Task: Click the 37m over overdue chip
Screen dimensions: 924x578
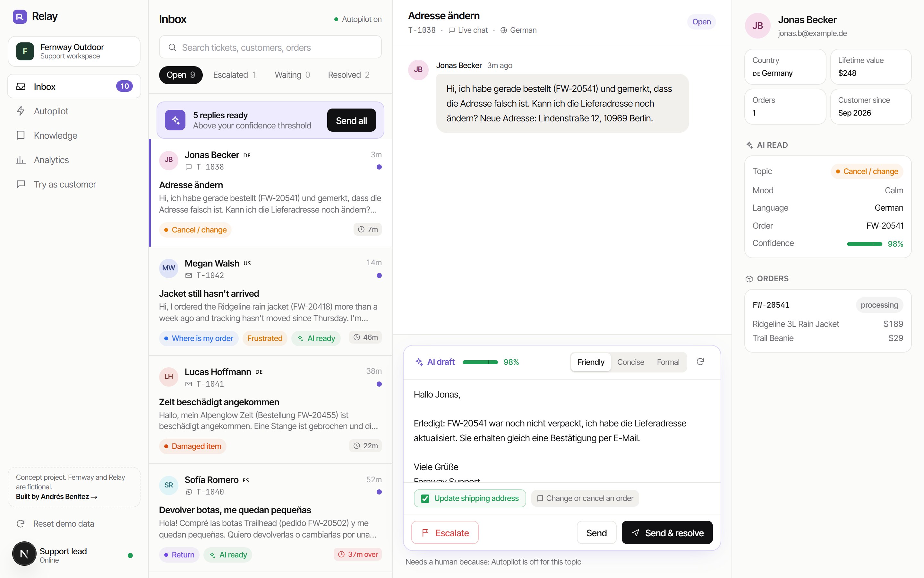Action: [358, 554]
